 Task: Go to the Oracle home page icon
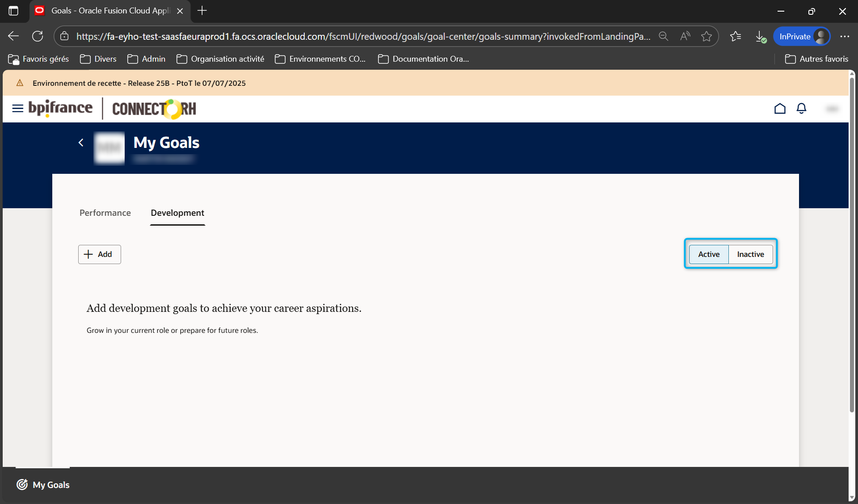(780, 109)
